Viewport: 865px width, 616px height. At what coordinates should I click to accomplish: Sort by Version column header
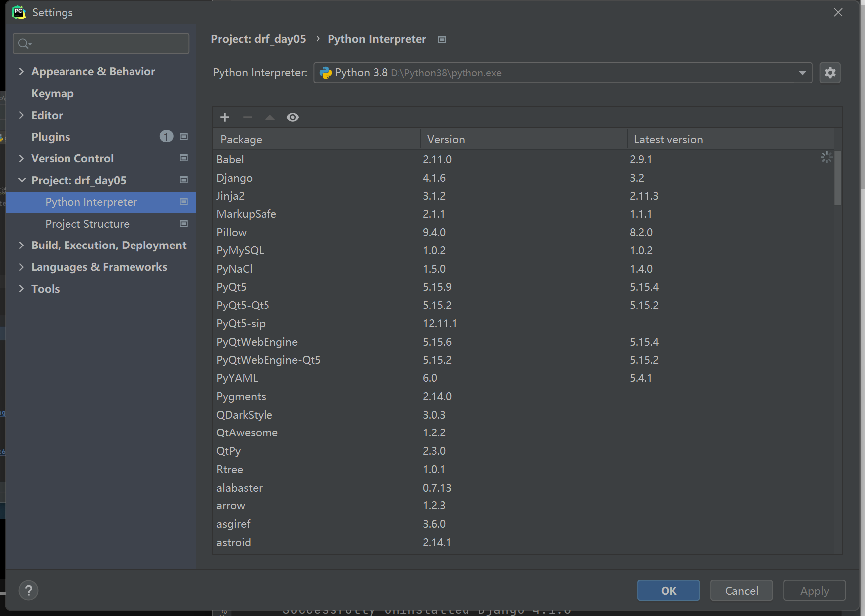click(524, 139)
